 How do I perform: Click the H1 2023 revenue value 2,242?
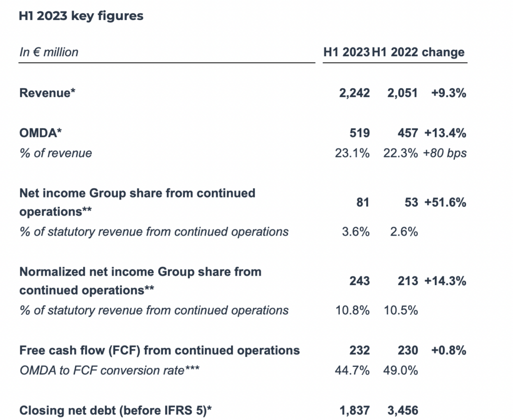[354, 93]
